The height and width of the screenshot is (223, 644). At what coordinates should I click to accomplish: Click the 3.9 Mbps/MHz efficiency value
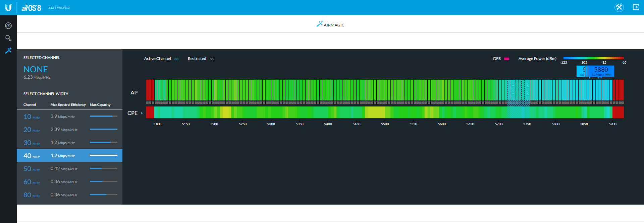[x=63, y=117]
